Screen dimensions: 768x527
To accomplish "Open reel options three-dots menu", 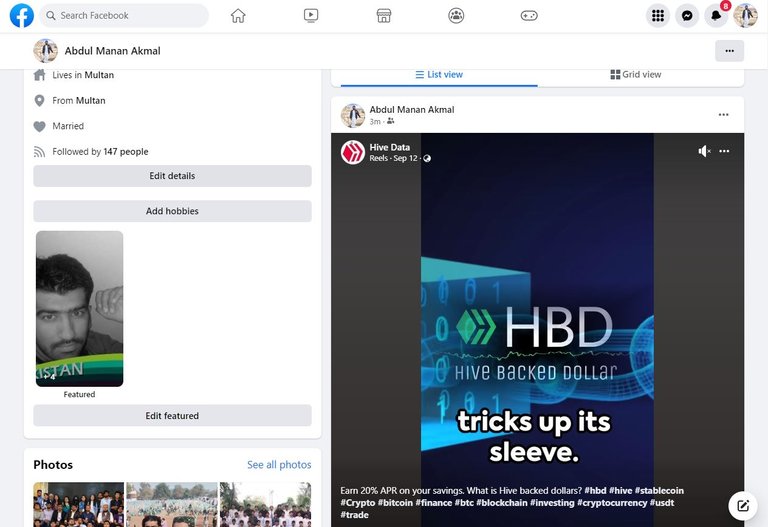I will tap(724, 151).
